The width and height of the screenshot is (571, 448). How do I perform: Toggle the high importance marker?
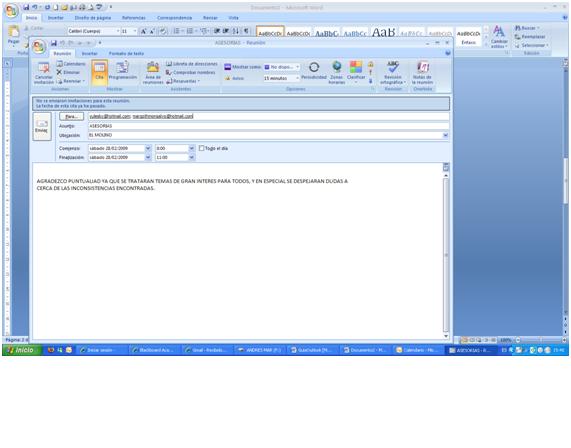click(x=370, y=73)
